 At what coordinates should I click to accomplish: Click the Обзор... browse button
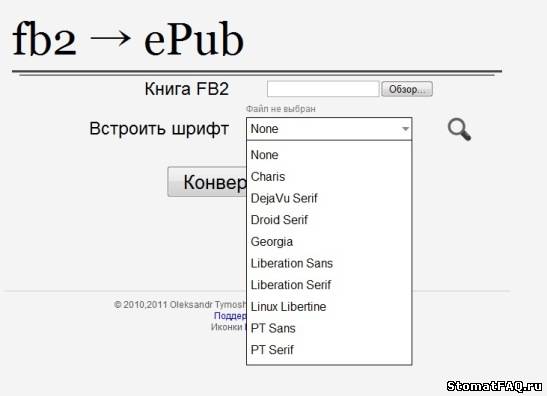coord(407,89)
